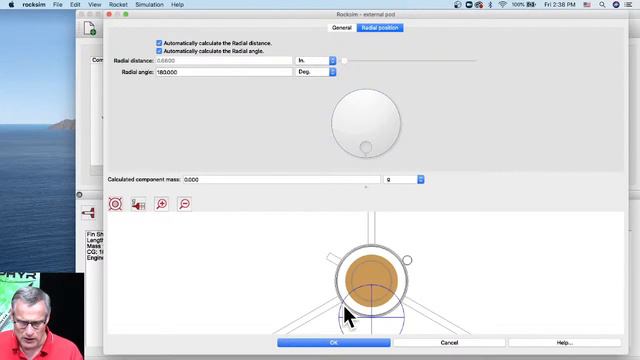Viewport: 640px width, 360px height.
Task: Click the OK button
Action: 334,342
